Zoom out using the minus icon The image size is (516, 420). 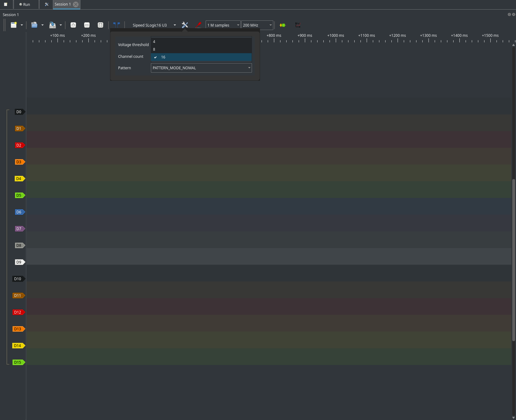point(87,25)
